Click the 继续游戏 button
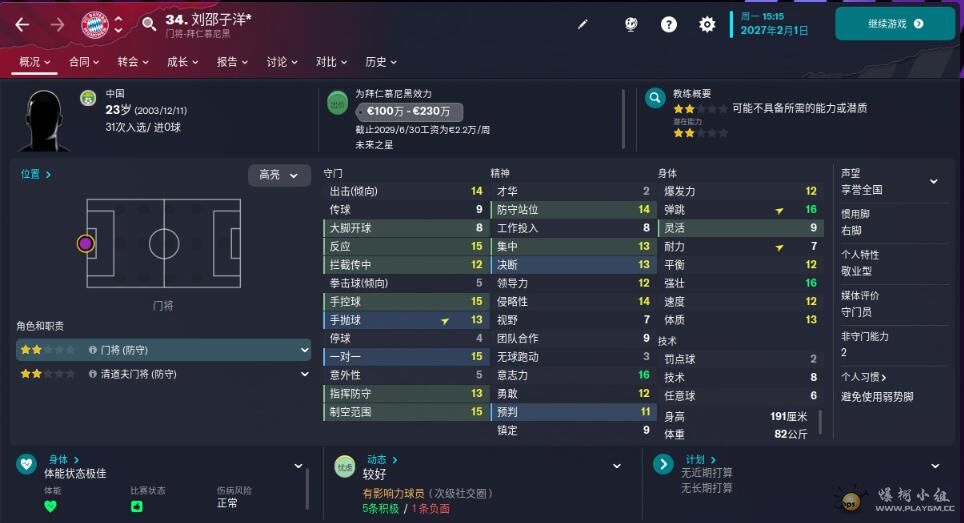Image resolution: width=964 pixels, height=523 pixels. click(895, 24)
